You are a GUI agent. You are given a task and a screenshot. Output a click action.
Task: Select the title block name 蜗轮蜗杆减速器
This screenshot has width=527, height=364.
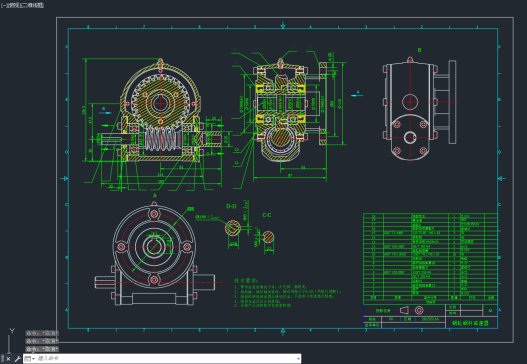470,323
